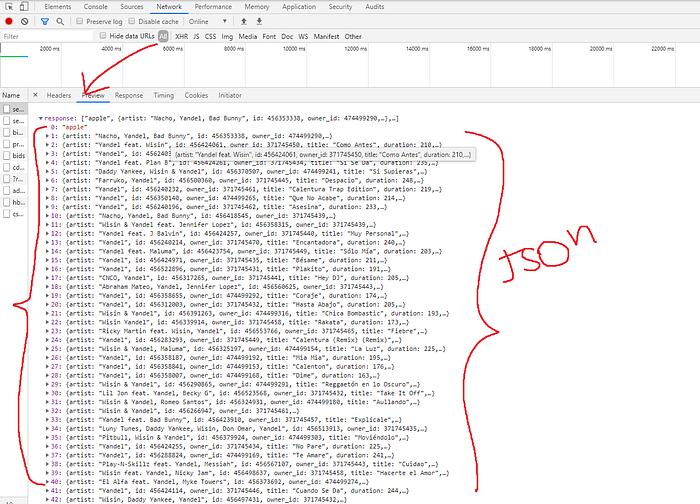
Task: Show request Timing tab
Action: pyautogui.click(x=164, y=95)
